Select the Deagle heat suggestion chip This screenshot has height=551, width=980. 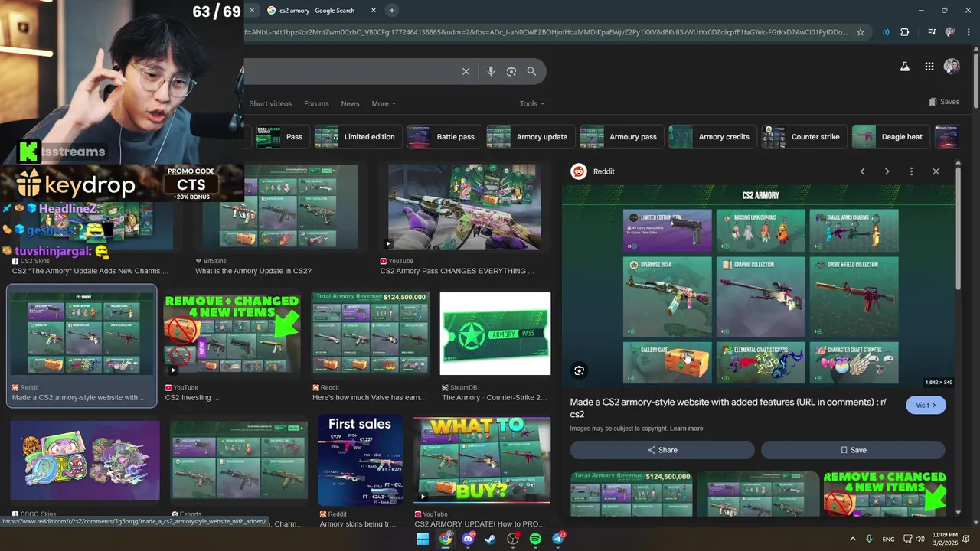click(890, 137)
